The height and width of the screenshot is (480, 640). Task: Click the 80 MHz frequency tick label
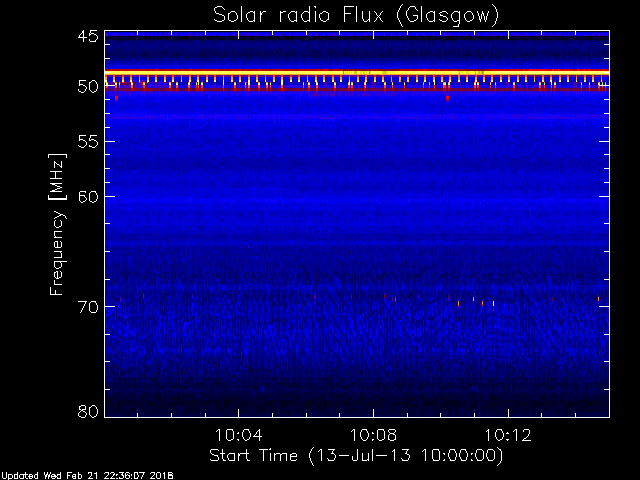coord(86,411)
